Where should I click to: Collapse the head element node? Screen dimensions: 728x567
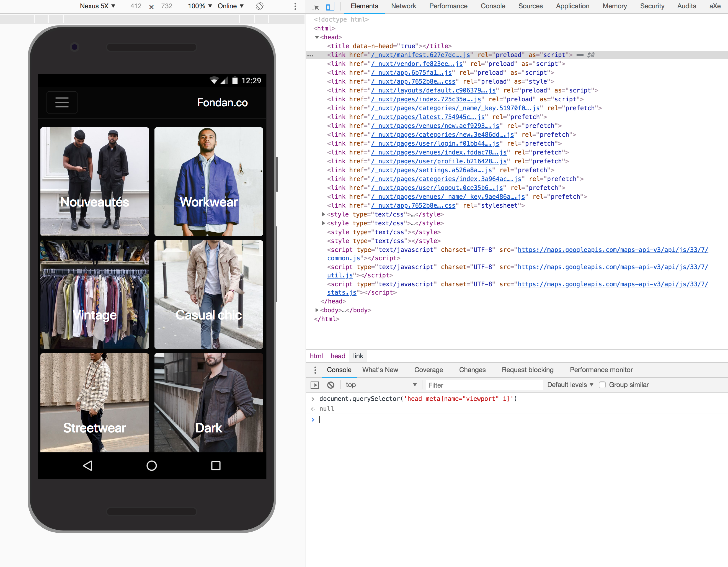317,37
